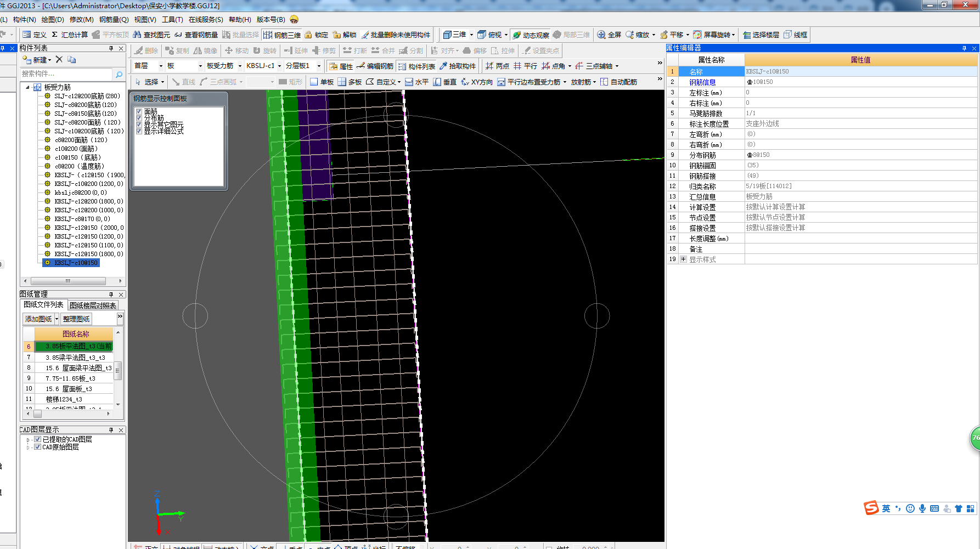Open 查找图元 binoculars tool
Viewport: 980px width, 549px height.
point(151,35)
